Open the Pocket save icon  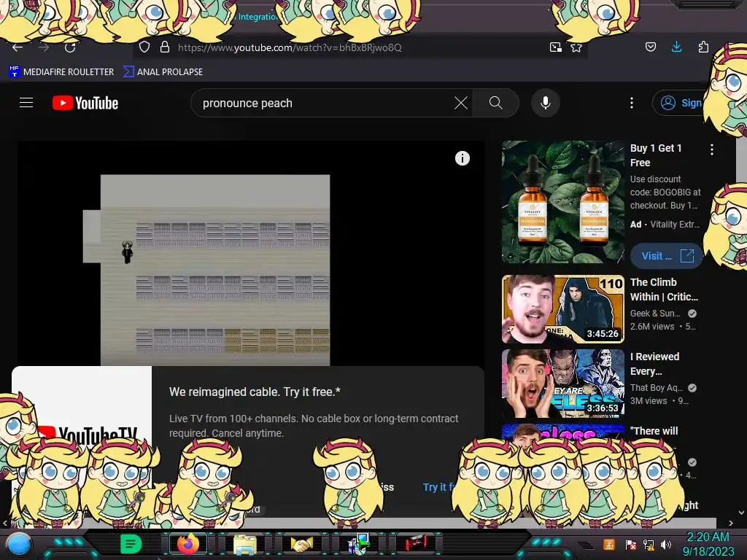click(x=650, y=47)
